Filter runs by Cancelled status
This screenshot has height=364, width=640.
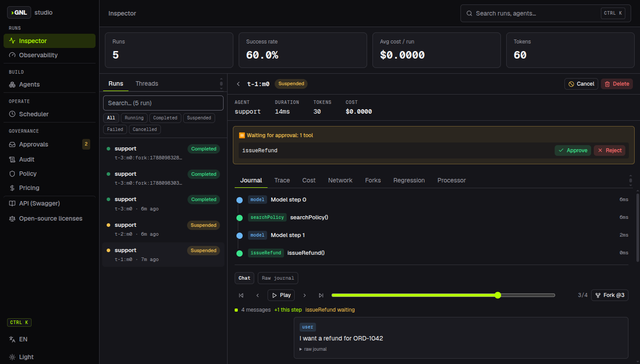[x=144, y=130]
